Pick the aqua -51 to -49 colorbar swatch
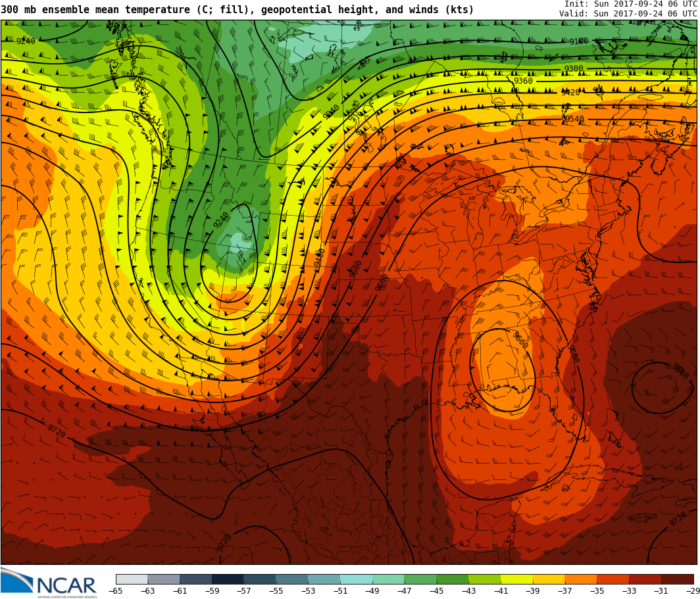The image size is (700, 599). pos(357,579)
